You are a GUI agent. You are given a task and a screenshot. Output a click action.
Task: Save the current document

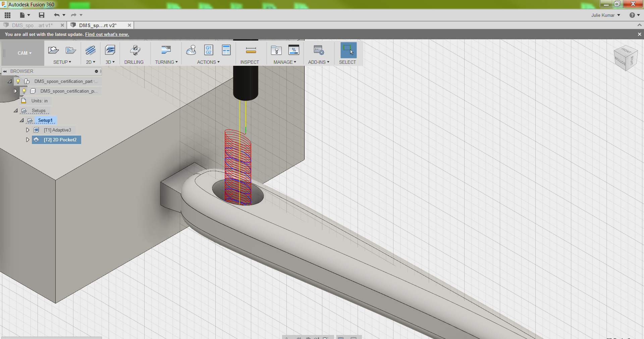point(42,15)
